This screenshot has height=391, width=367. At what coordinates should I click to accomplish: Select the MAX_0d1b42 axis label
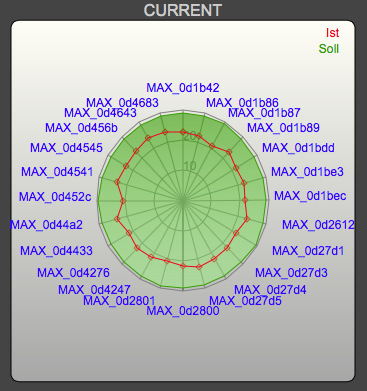point(183,88)
